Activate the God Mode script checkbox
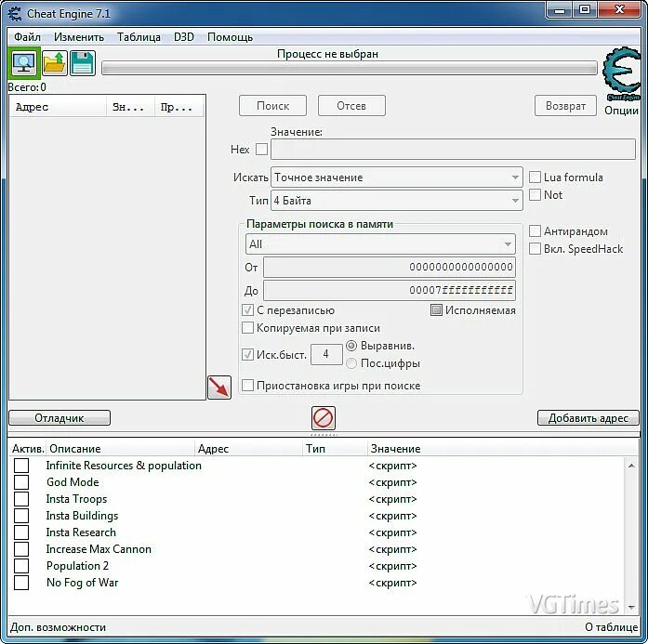 [x=21, y=482]
